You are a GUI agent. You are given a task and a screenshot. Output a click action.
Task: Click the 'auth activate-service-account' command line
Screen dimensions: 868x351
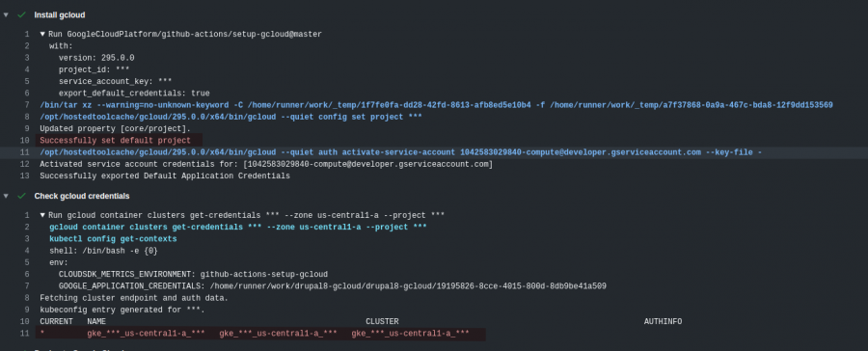coord(401,152)
